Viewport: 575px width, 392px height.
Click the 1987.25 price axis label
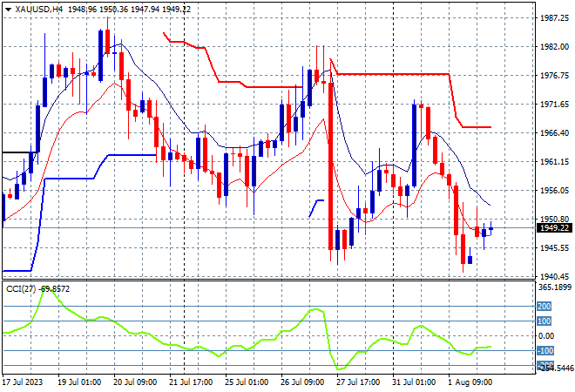[554, 18]
